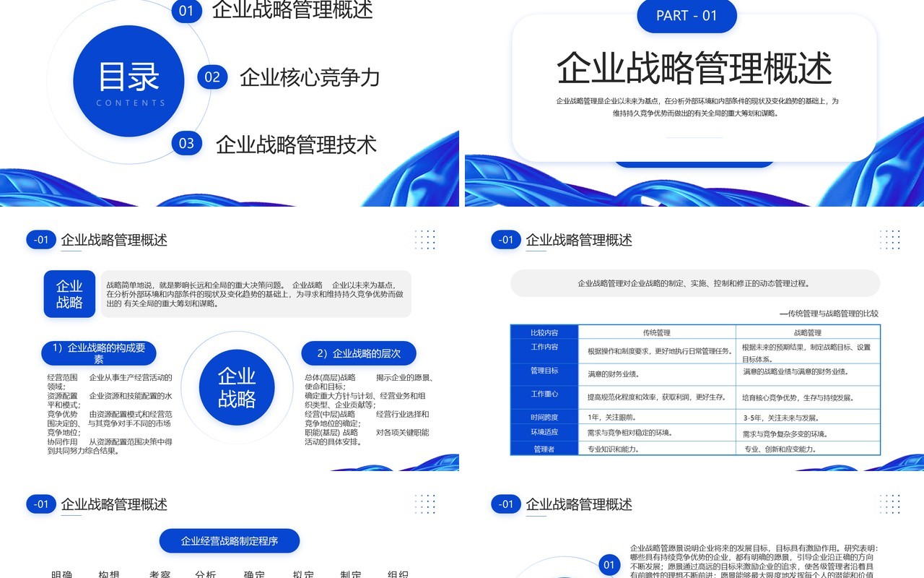
Task: Click the 组织 step label
Action: pos(398,574)
